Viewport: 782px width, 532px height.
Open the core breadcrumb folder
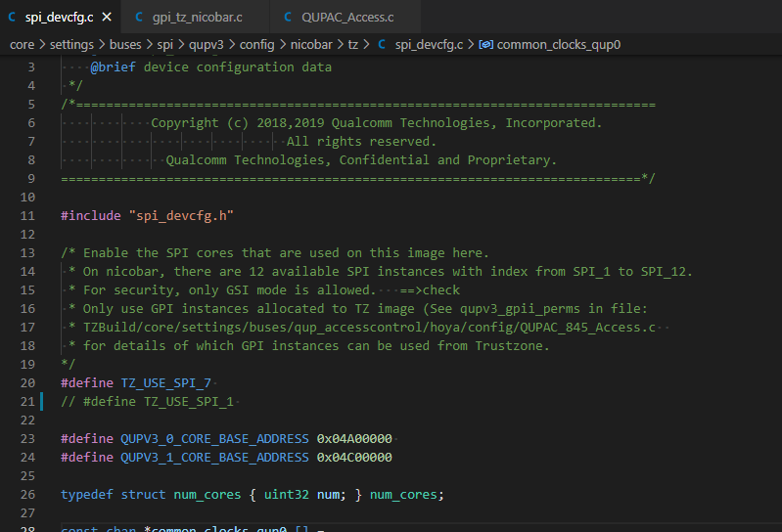coord(23,45)
